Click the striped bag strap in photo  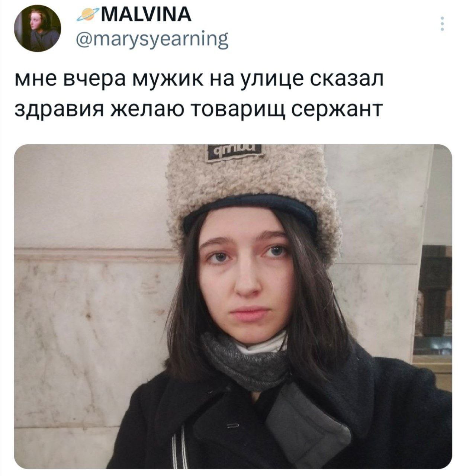pos(180,447)
